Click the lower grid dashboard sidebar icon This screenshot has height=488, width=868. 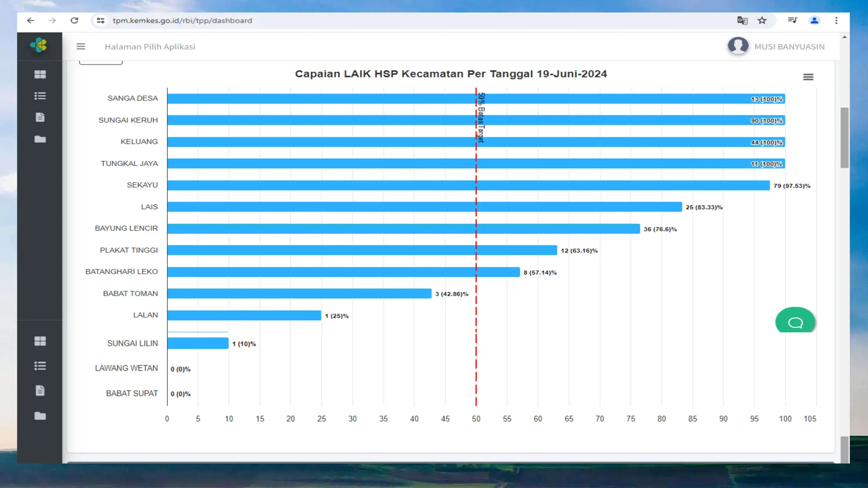click(x=40, y=341)
